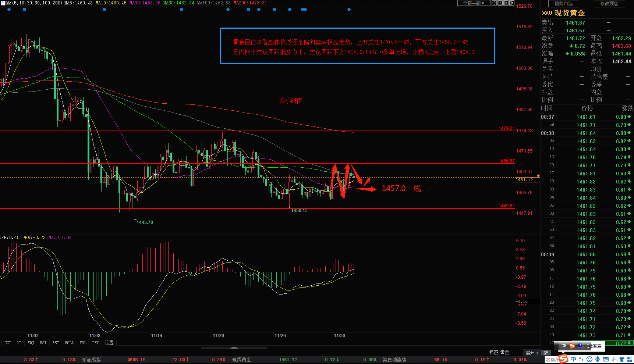The width and height of the screenshot is (634, 364).
Task: Click the MA5:1460.48 legend label
Action: tap(78, 3)
